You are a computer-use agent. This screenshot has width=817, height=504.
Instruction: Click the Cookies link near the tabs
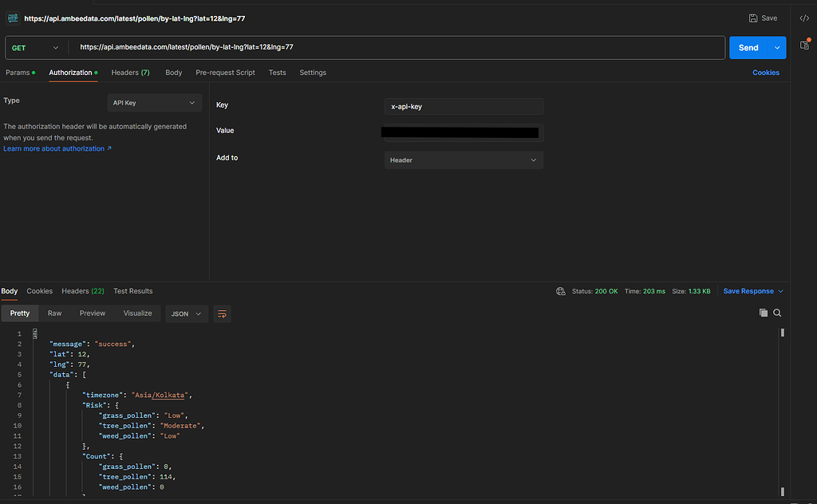pyautogui.click(x=765, y=72)
